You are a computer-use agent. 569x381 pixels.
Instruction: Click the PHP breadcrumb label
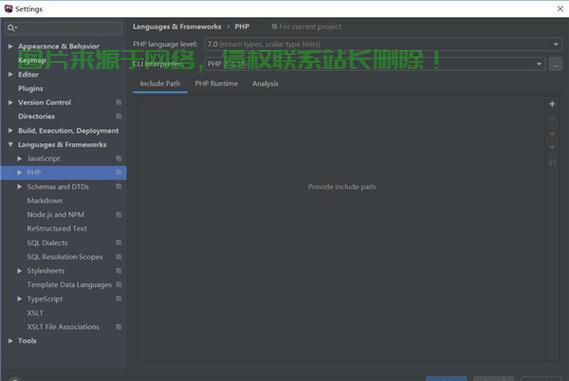[242, 27]
